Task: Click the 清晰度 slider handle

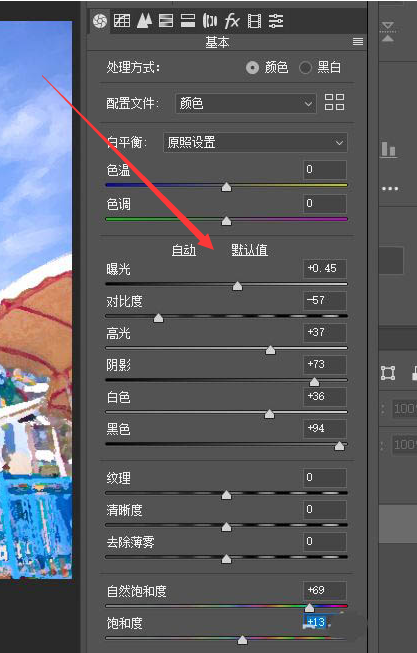Action: tap(226, 526)
